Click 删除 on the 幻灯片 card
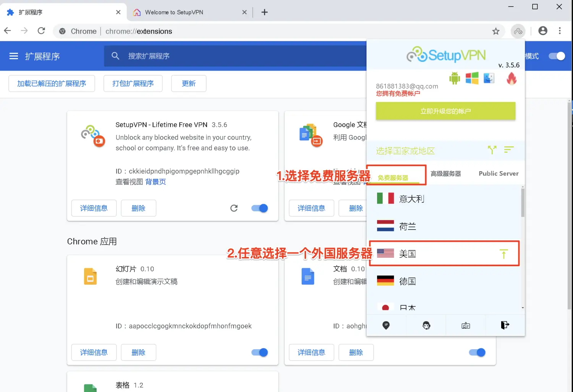Image resolution: width=573 pixels, height=392 pixels. click(139, 352)
